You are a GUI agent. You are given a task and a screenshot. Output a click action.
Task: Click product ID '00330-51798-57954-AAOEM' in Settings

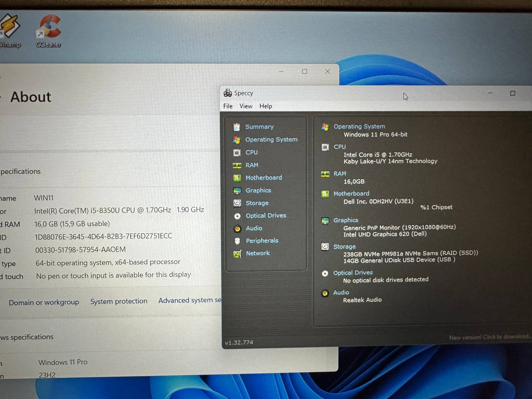(x=81, y=250)
